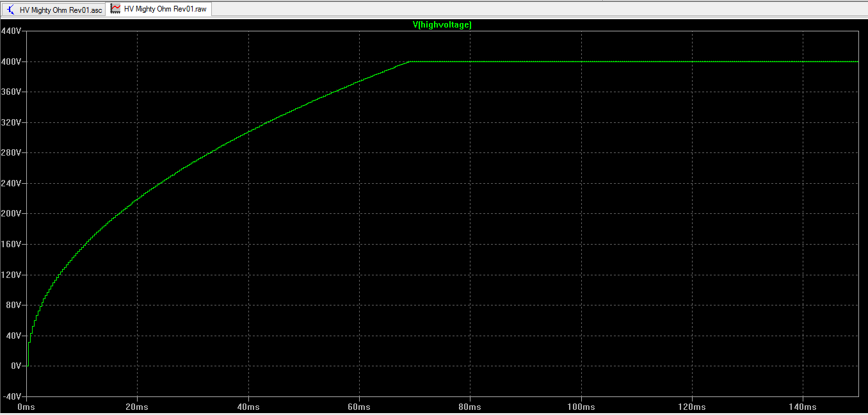Click the 80ms time axis label

pyautogui.click(x=470, y=407)
